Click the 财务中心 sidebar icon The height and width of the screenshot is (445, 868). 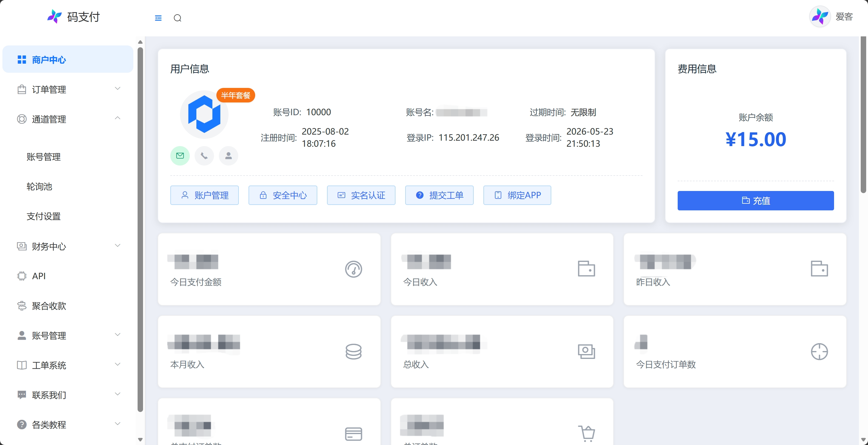click(22, 246)
